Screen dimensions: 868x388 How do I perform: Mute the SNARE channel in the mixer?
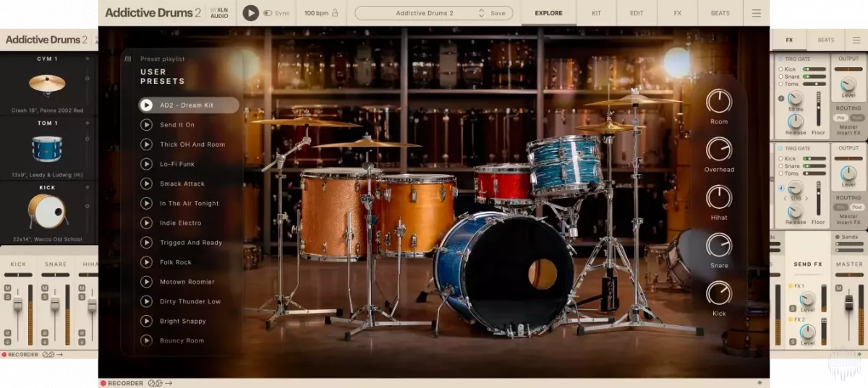click(45, 288)
